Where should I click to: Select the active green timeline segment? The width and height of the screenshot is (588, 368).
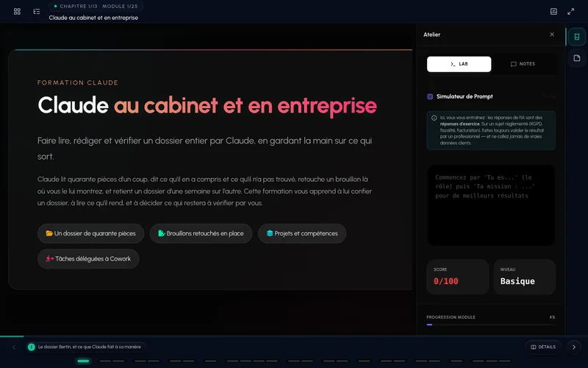click(83, 361)
